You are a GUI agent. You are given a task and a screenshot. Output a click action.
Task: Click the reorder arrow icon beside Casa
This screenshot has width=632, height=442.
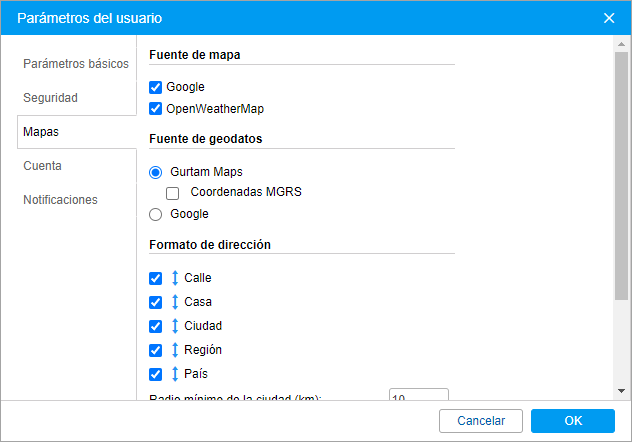pos(175,302)
